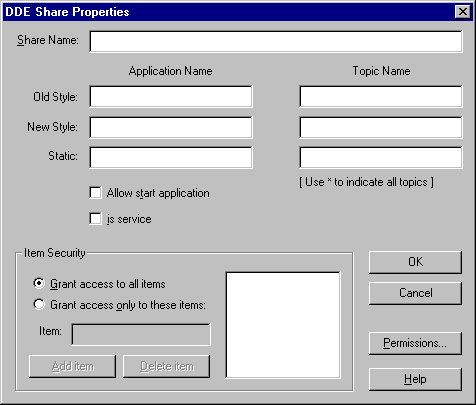
Task: Open Help for this dialog
Action: click(415, 379)
